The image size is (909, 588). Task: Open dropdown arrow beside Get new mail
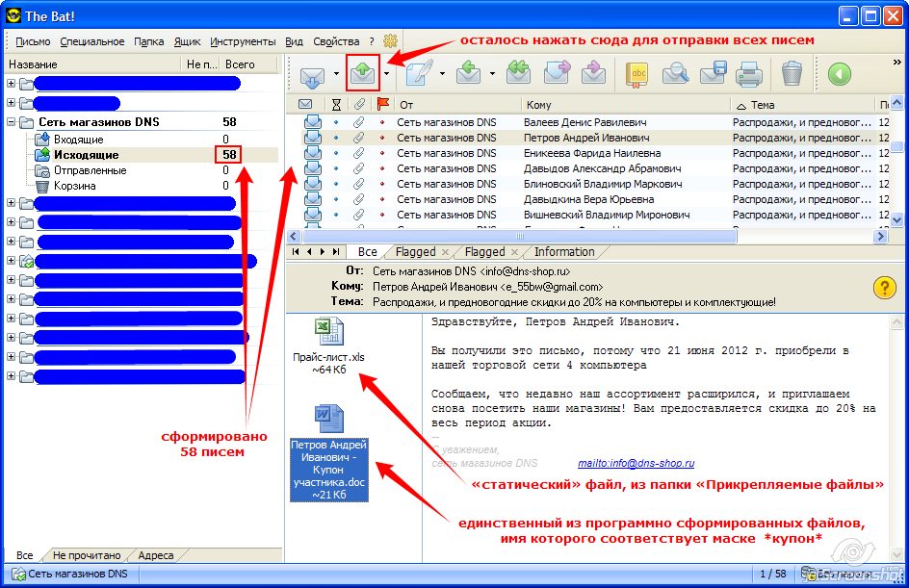point(336,73)
